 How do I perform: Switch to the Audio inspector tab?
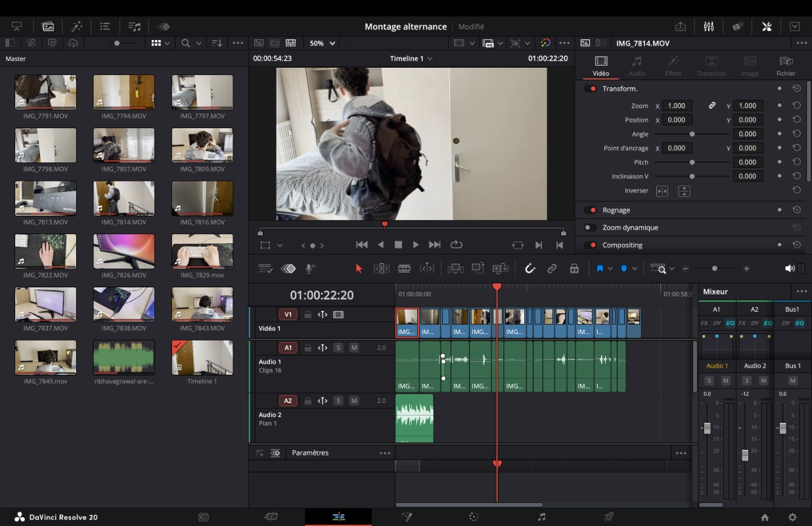pyautogui.click(x=637, y=66)
